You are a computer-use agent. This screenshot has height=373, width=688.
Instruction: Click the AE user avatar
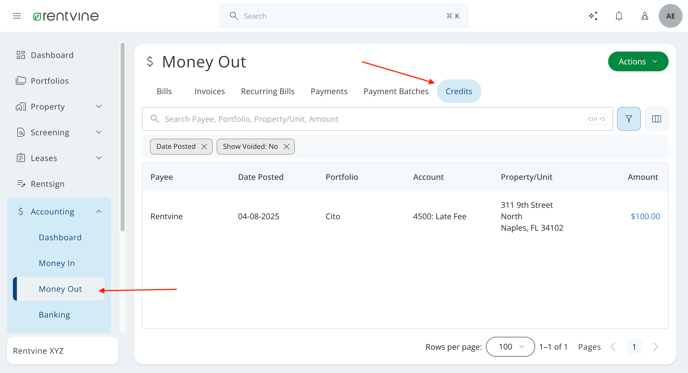pyautogui.click(x=670, y=16)
